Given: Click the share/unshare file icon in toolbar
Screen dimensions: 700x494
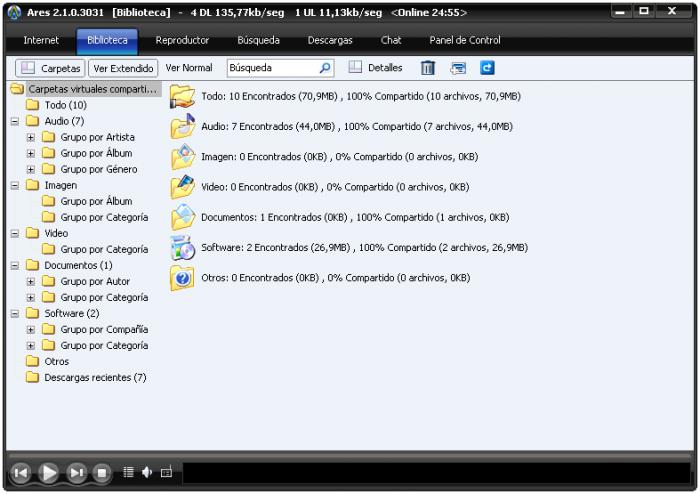Looking at the screenshot, I should 458,68.
